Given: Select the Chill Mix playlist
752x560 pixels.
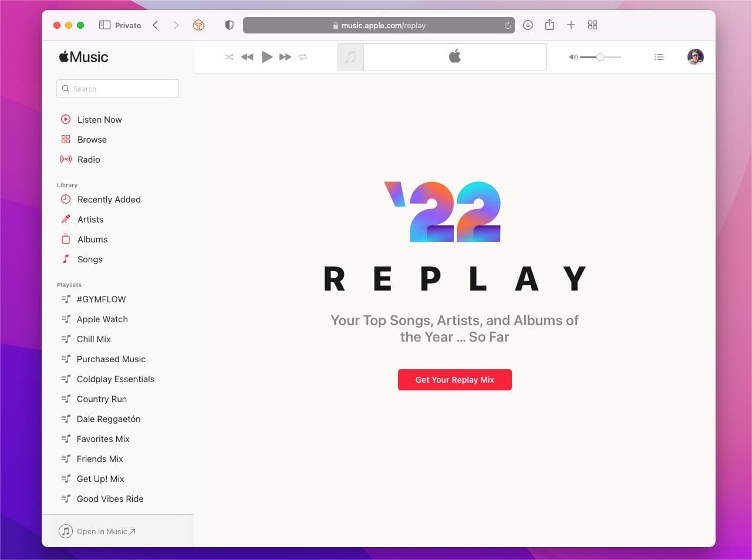Looking at the screenshot, I should click(x=86, y=339).
